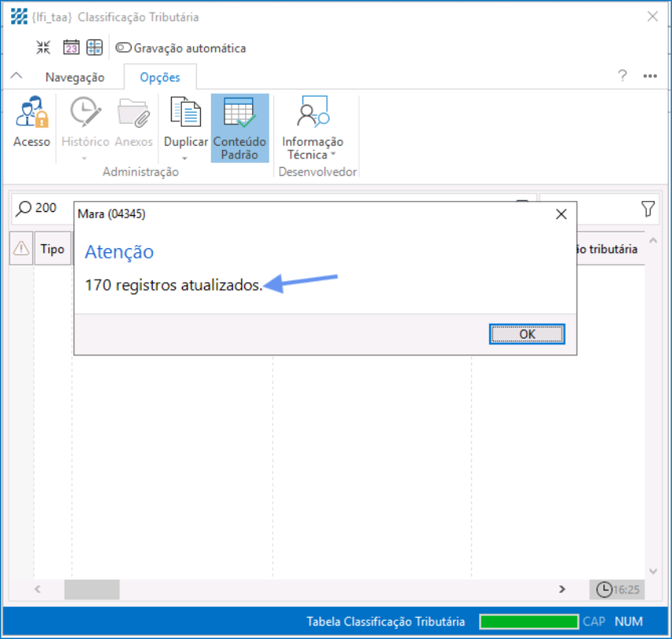672x639 pixels.
Task: Click the help question mark icon
Action: point(622,76)
